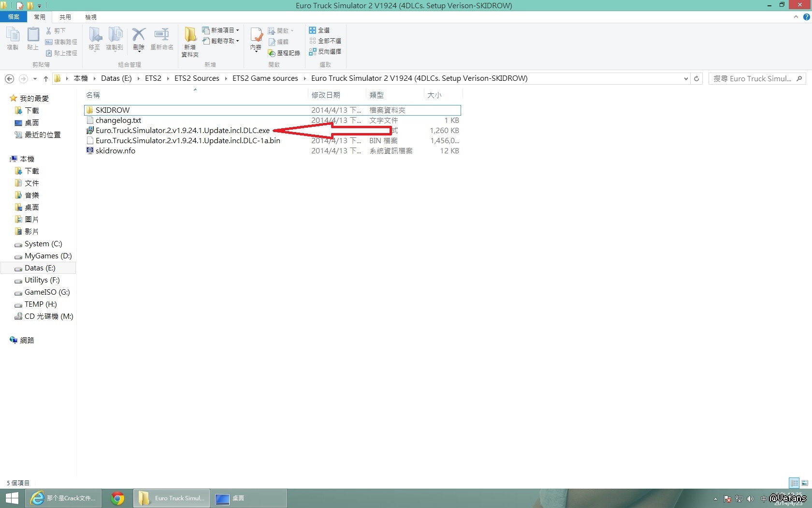Viewport: 812px width, 508px height.
Task: Open Quick Access Toolbar customize dropdown
Action: click(x=40, y=6)
